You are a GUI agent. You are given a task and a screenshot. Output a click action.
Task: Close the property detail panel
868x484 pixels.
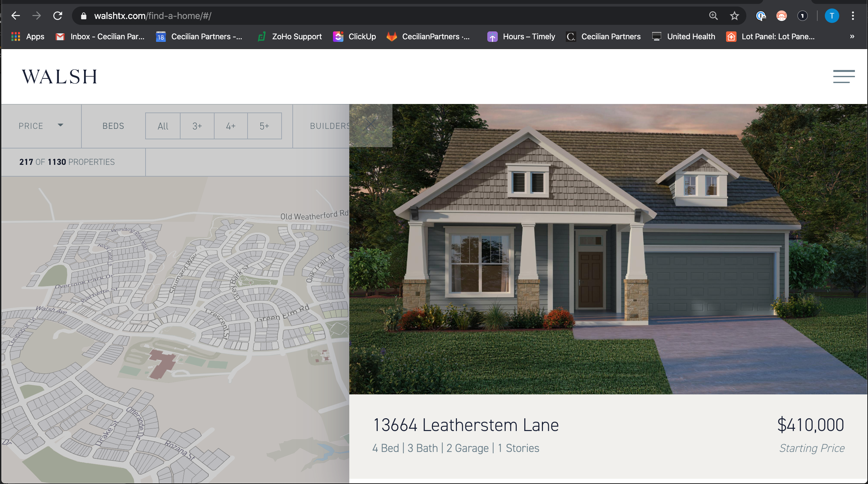click(x=371, y=125)
